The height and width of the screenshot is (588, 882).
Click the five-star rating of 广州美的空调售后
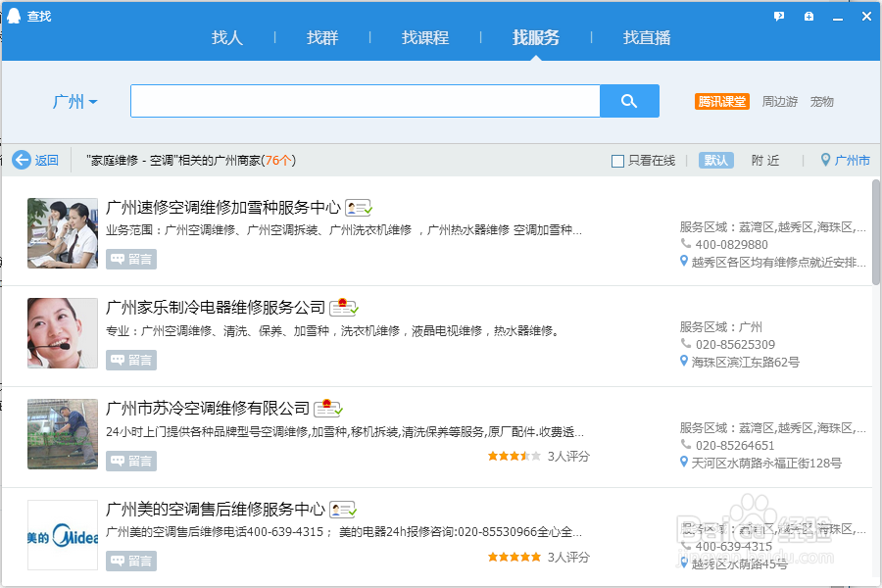coord(514,557)
